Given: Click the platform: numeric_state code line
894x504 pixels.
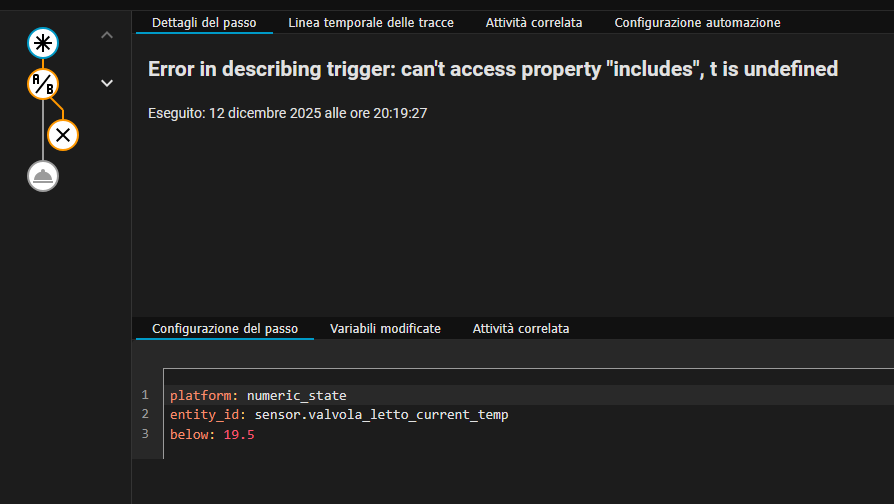Looking at the screenshot, I should click(258, 395).
